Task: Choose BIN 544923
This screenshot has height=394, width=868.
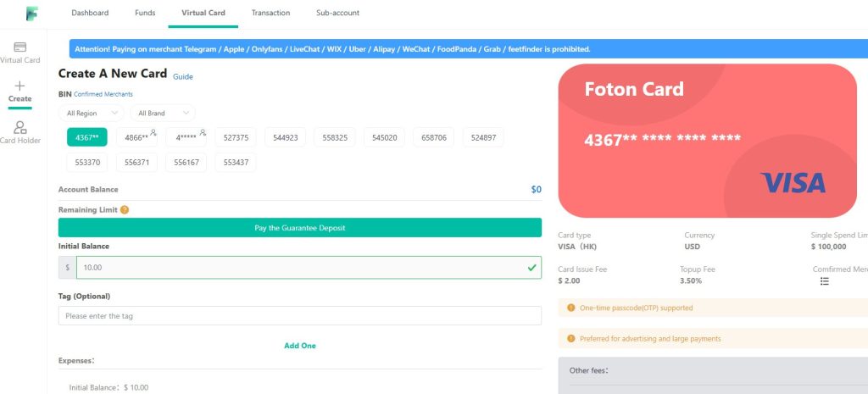Action: click(285, 137)
